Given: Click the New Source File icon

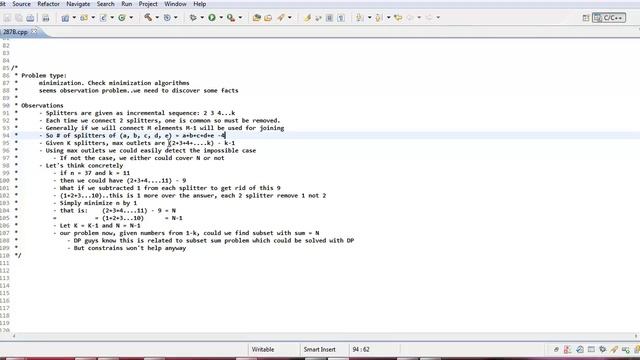Looking at the screenshot, I should [x=103, y=18].
